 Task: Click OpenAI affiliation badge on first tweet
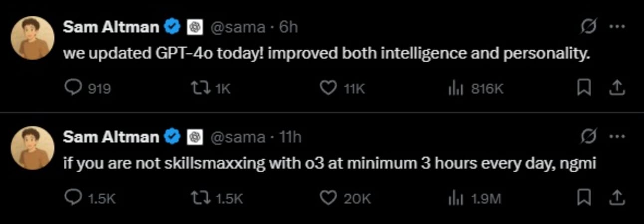(x=195, y=27)
